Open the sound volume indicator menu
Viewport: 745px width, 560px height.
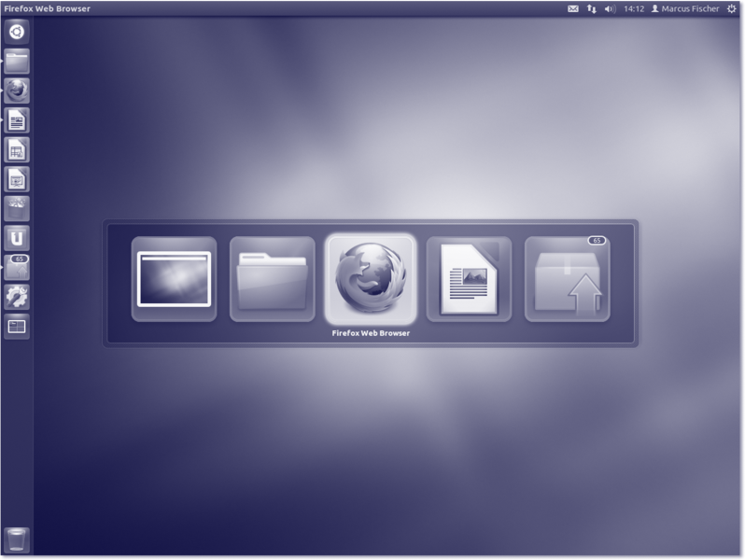pyautogui.click(x=610, y=8)
